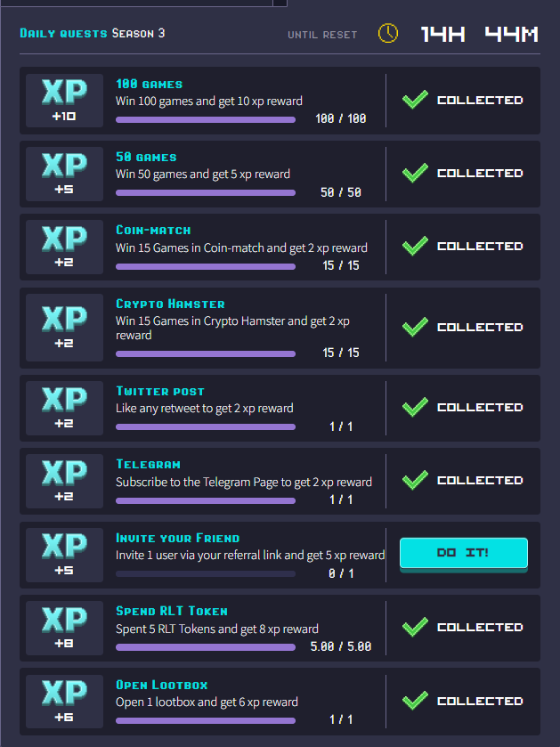Screen dimensions: 560x747
Task: Click the XP +5 badge for 50 games
Action: [64, 174]
